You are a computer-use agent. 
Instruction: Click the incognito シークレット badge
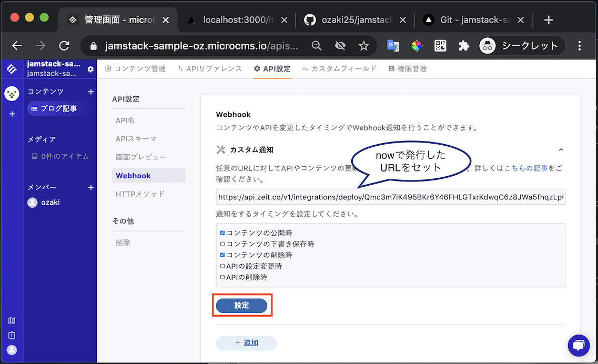(522, 46)
